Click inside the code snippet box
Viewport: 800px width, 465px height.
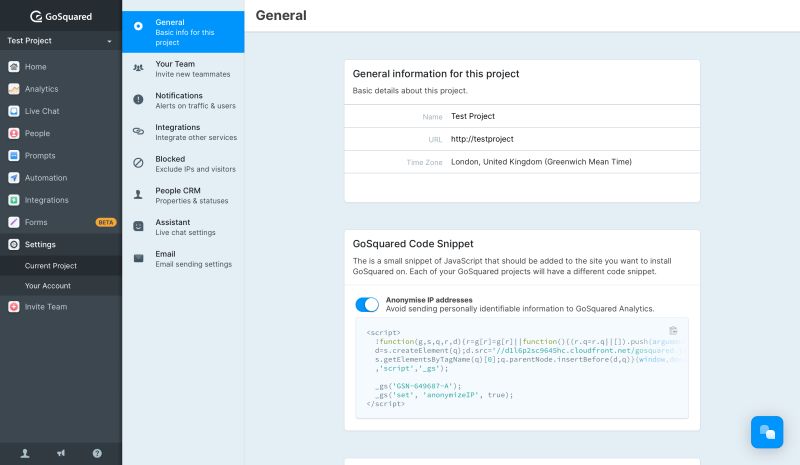click(x=522, y=368)
